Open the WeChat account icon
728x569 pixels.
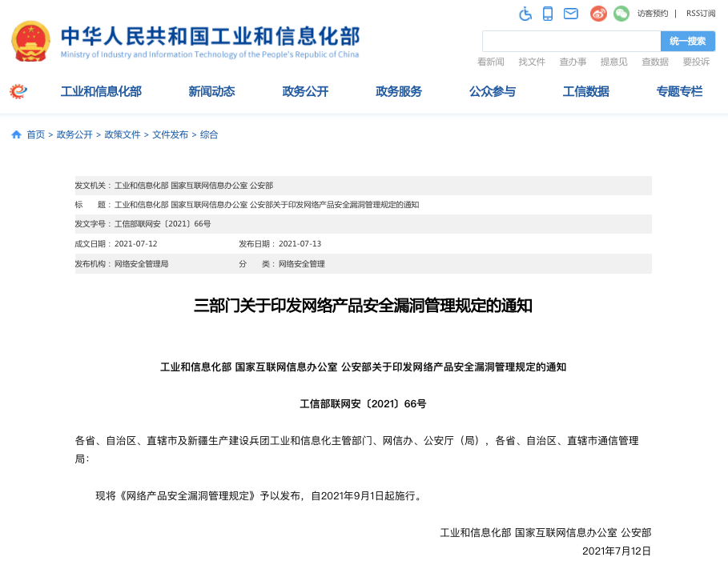pyautogui.click(x=621, y=14)
